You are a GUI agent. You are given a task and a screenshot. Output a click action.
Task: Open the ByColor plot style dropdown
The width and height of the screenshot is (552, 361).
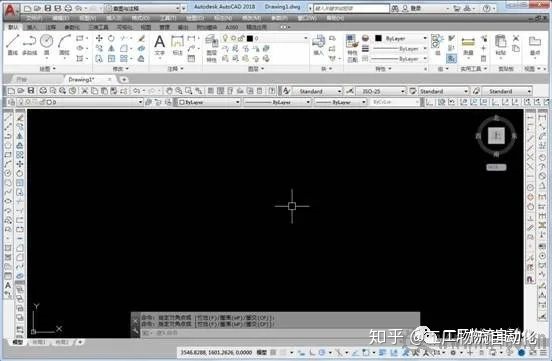pyautogui.click(x=394, y=102)
